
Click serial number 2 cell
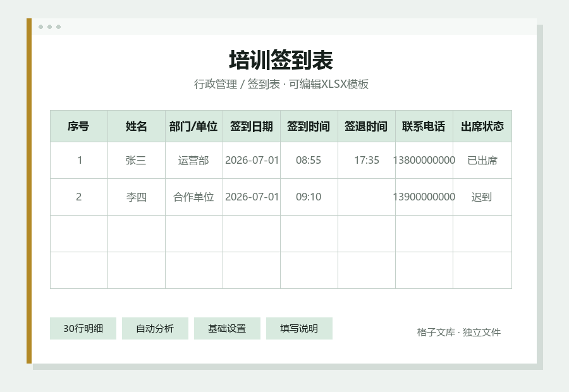79,197
